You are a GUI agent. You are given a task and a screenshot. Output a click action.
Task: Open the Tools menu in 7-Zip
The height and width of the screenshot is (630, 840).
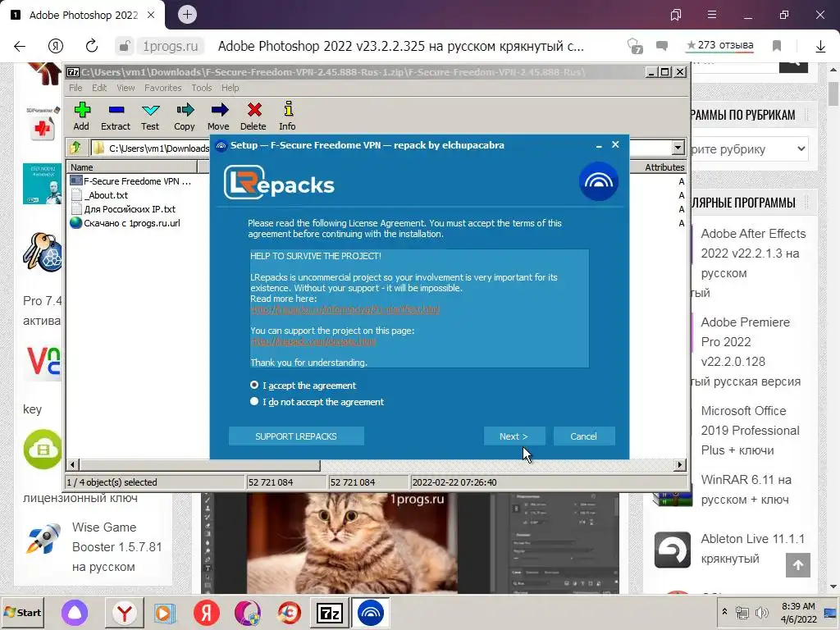tap(202, 88)
